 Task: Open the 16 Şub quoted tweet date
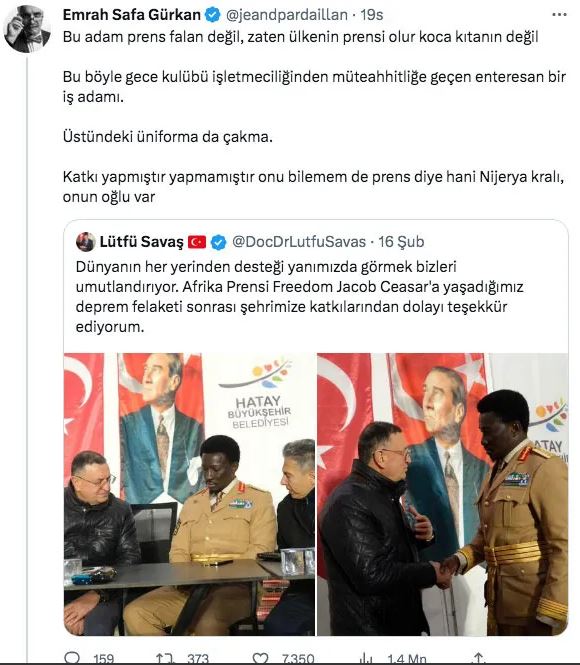[x=401, y=242]
